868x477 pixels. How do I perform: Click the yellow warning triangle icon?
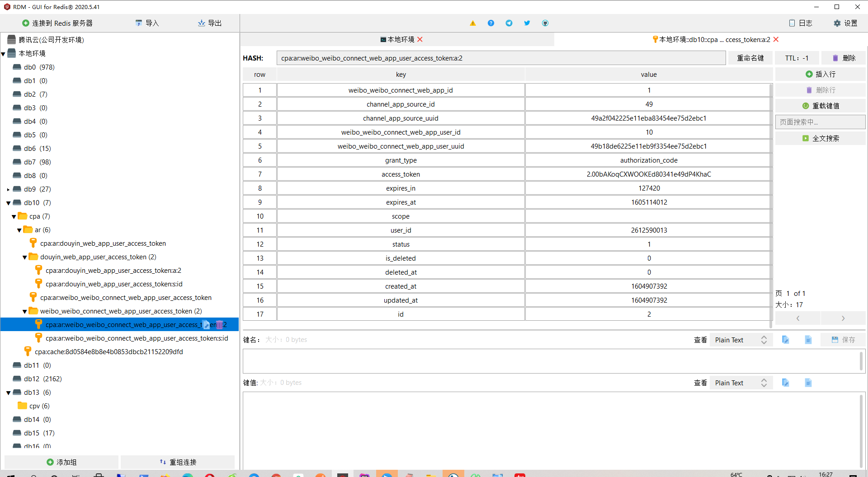[472, 23]
